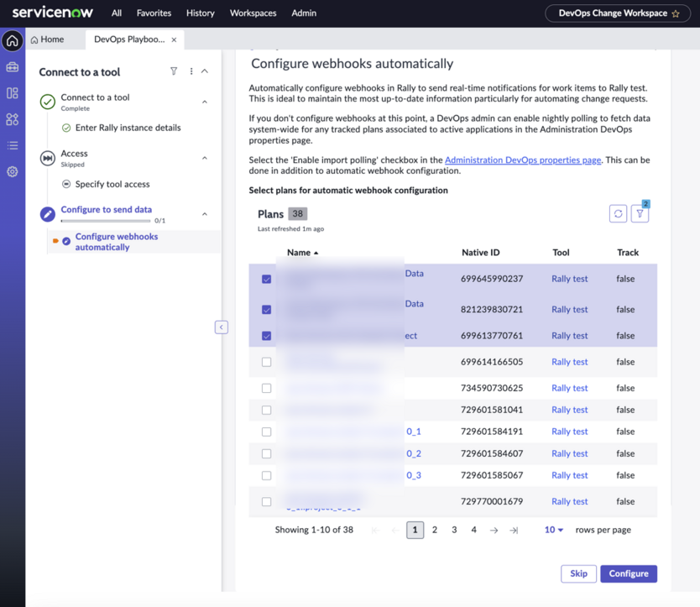Viewport: 700px width, 607px height.
Task: Open the Admin menu
Action: (304, 13)
